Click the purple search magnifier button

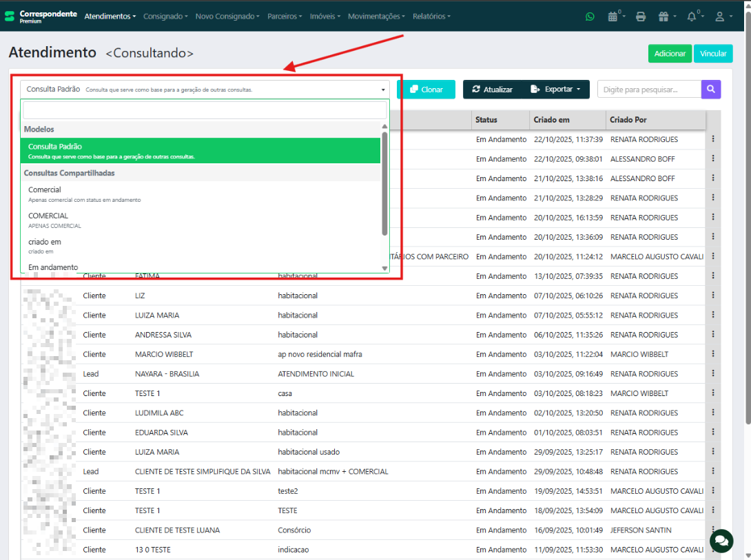click(x=711, y=90)
